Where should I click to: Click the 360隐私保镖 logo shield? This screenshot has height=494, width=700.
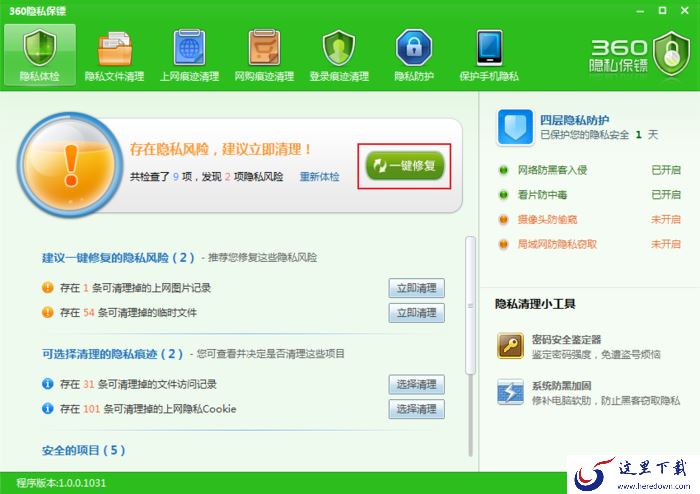(x=672, y=54)
